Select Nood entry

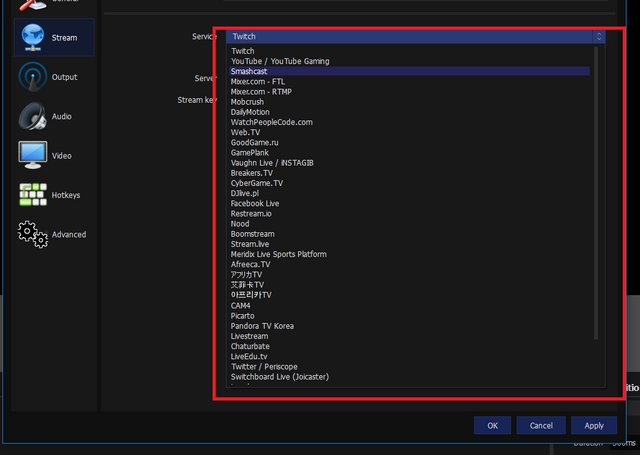point(409,224)
